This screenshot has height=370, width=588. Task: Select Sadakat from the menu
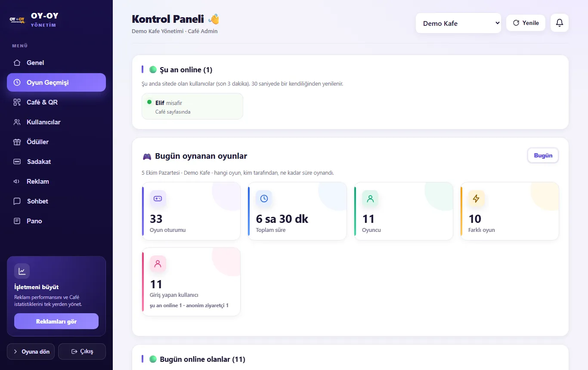(x=56, y=162)
